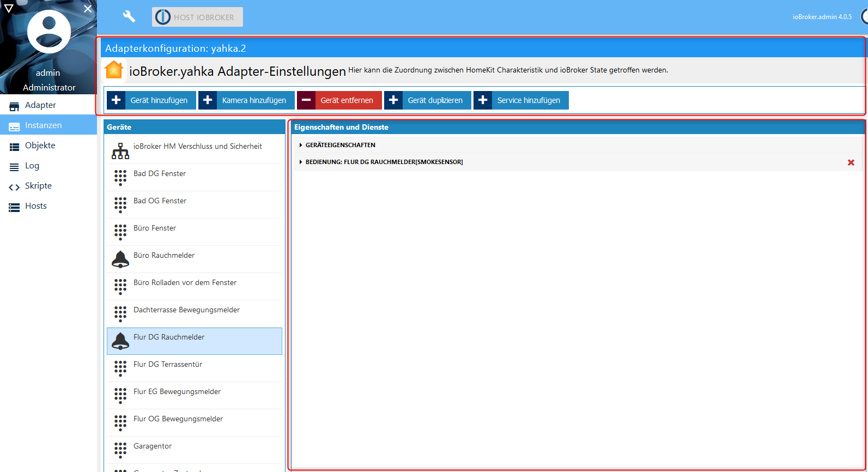The height and width of the screenshot is (472, 868).
Task: Open Objekte in the sidebar
Action: (48, 145)
